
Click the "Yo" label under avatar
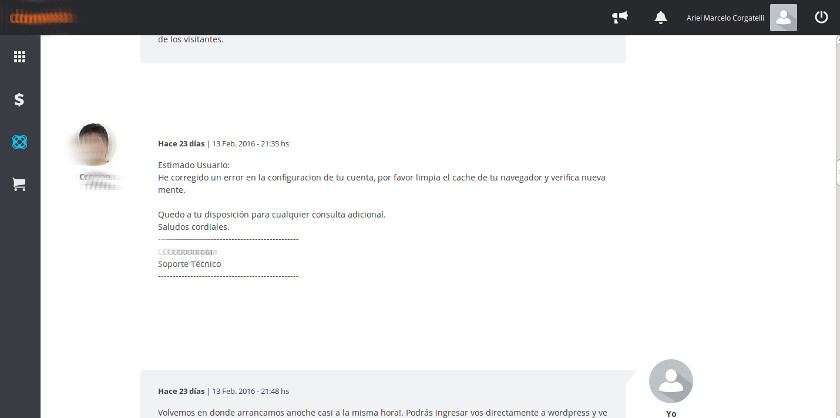pos(671,411)
